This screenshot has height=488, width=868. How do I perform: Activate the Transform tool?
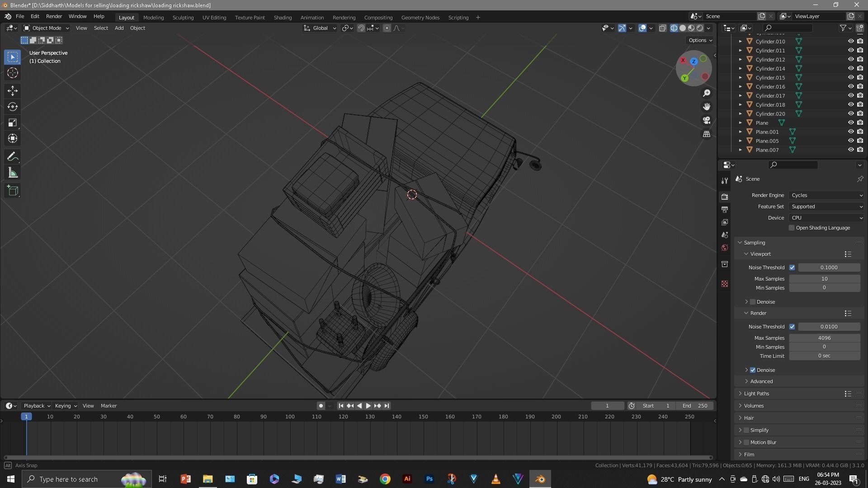click(x=13, y=138)
